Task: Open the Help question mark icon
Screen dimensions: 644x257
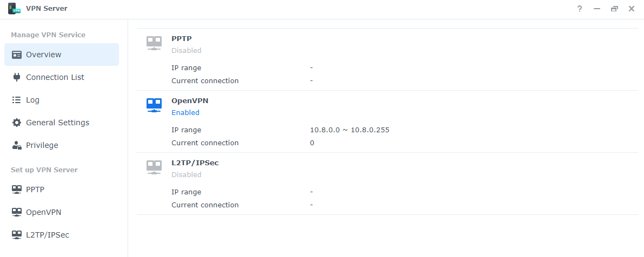Action: pyautogui.click(x=580, y=9)
